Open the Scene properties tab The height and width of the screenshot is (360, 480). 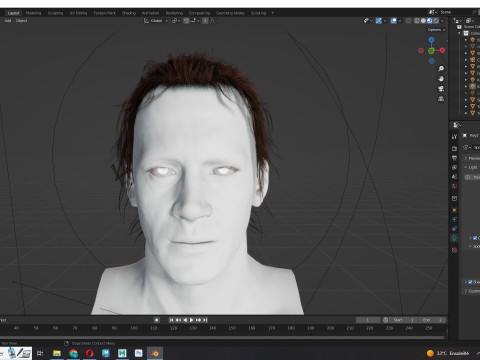click(x=454, y=177)
